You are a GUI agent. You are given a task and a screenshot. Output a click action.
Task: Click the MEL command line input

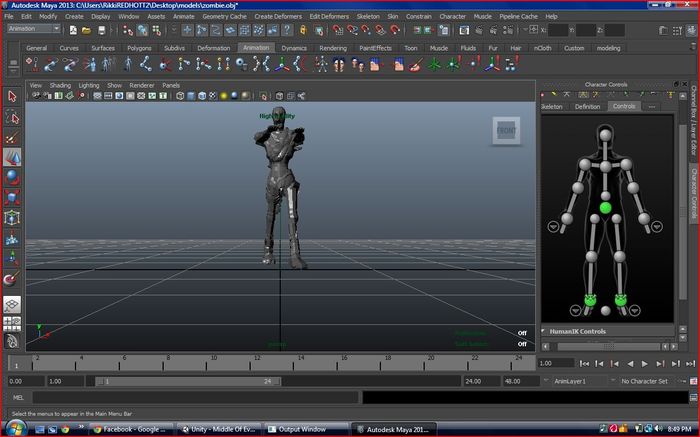(196, 397)
